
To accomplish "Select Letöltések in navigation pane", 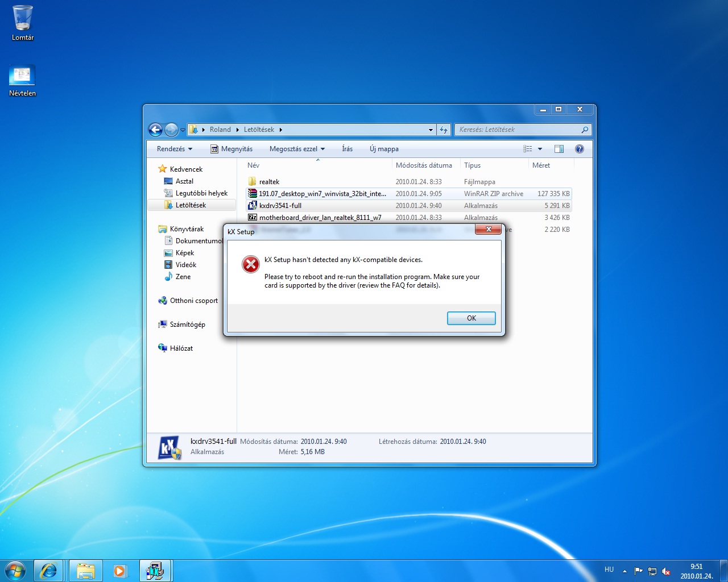I will [x=191, y=205].
